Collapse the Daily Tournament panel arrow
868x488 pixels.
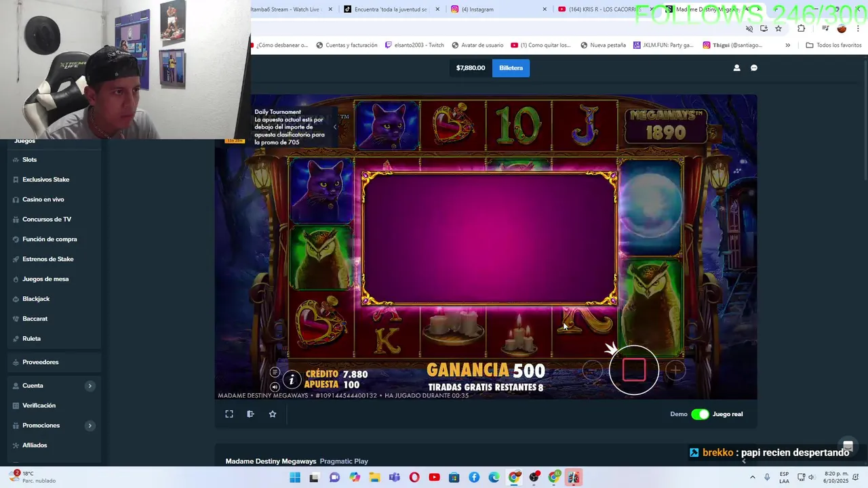pyautogui.click(x=334, y=127)
